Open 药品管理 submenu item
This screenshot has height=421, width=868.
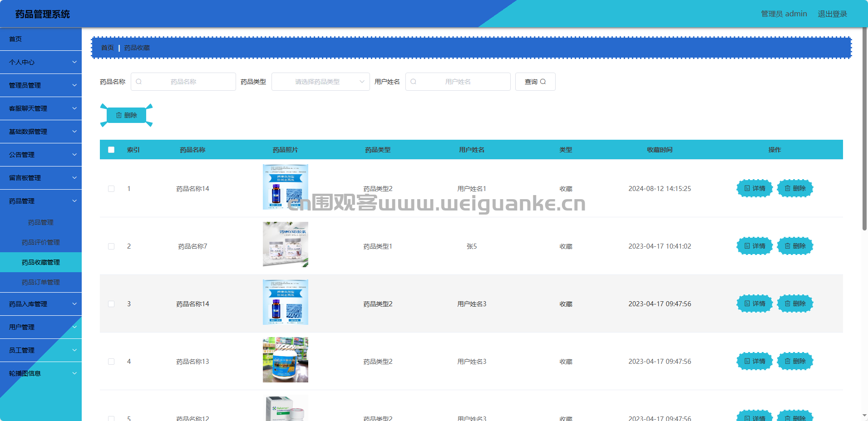point(41,222)
